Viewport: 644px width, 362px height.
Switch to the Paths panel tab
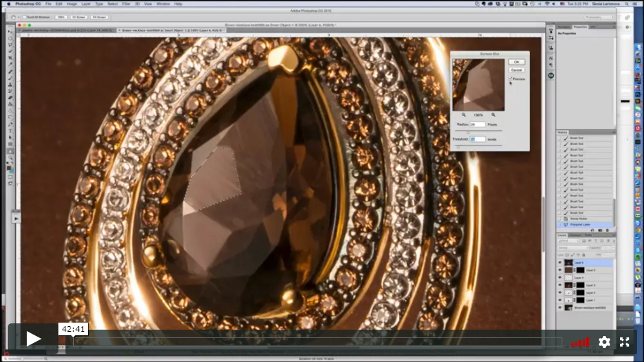[x=588, y=235]
